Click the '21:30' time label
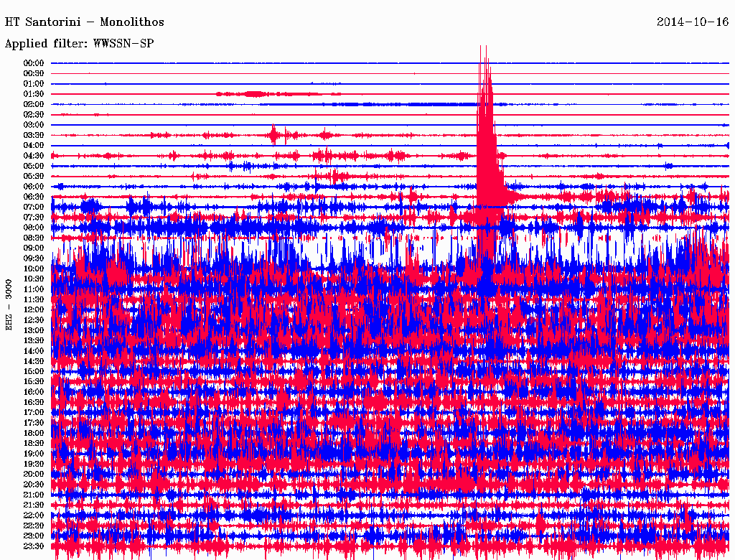Screen dimensions: 735x560 (x=34, y=505)
